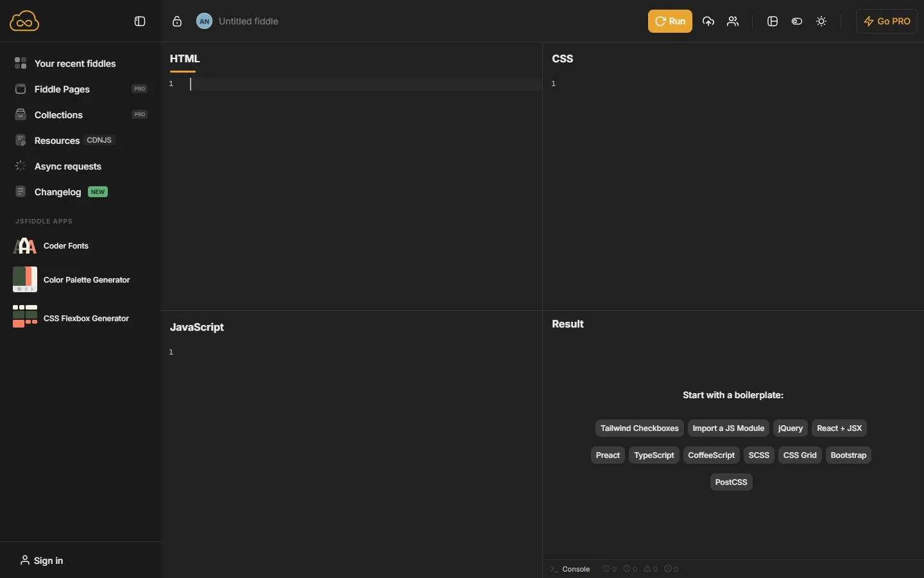Select SCSS boilerplate
Image resolution: width=924 pixels, height=578 pixels.
click(759, 455)
